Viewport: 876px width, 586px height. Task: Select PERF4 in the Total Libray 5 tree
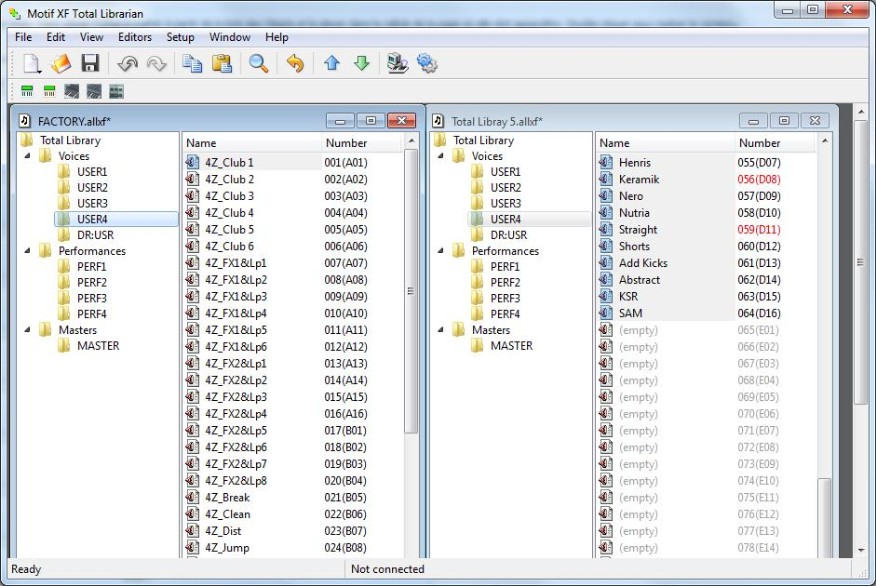click(505, 314)
